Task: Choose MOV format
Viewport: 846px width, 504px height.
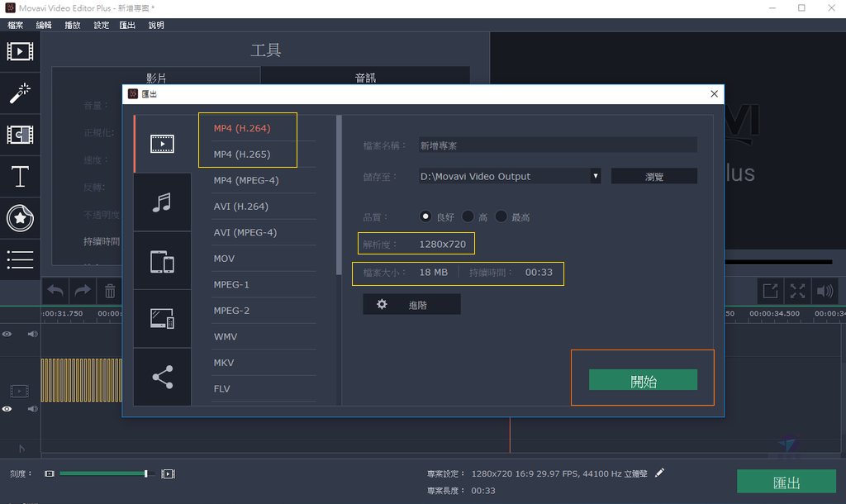Action: 224,259
